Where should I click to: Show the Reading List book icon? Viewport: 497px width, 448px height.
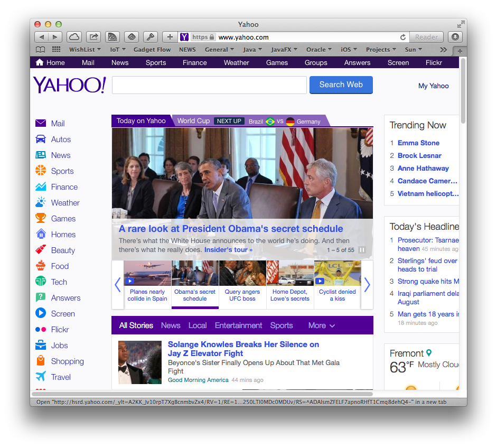tap(40, 50)
